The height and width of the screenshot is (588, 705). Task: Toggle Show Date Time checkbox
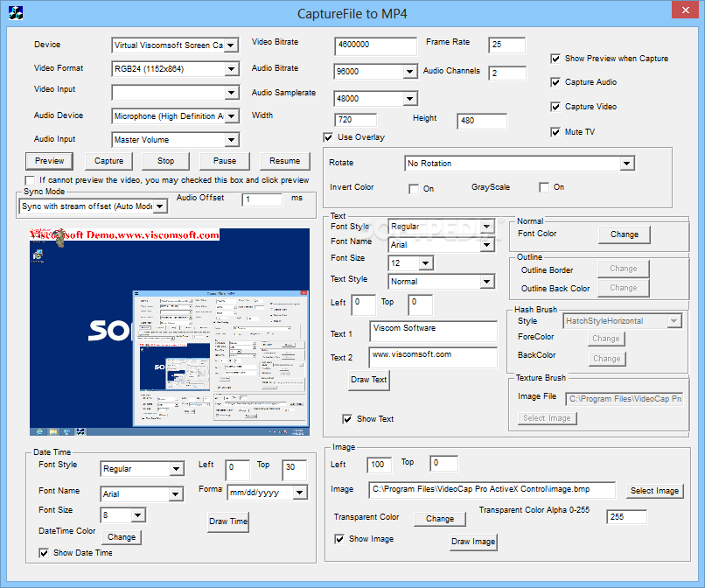[44, 553]
